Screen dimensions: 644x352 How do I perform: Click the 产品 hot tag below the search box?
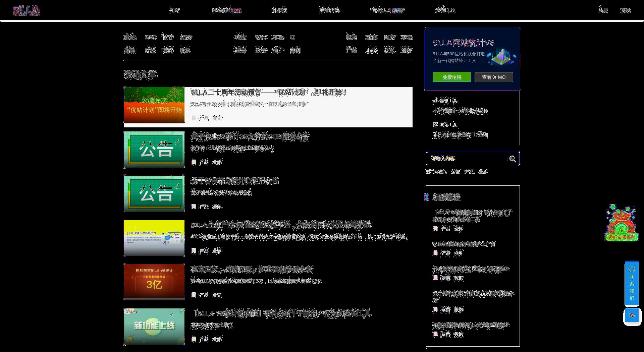(469, 172)
